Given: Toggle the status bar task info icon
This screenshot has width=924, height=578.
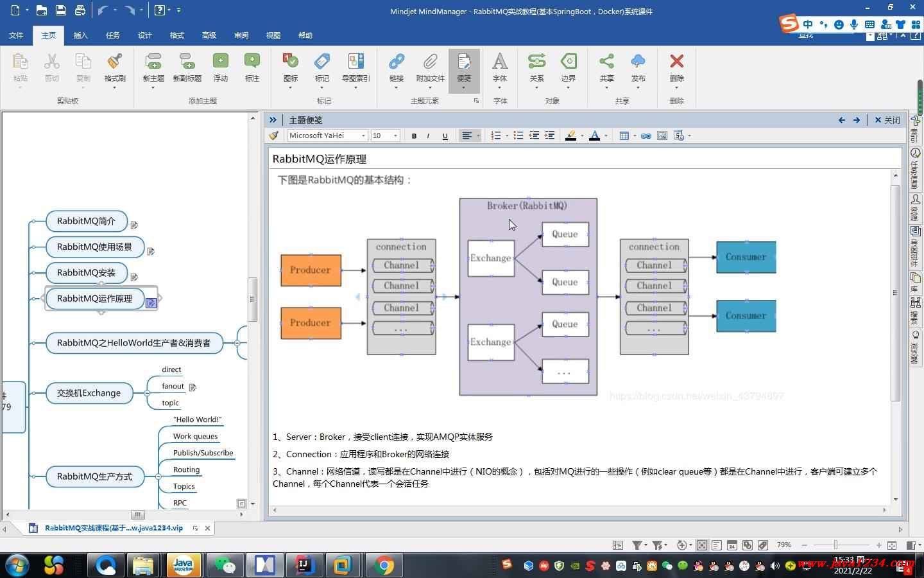Looking at the screenshot, I should pyautogui.click(x=618, y=545).
